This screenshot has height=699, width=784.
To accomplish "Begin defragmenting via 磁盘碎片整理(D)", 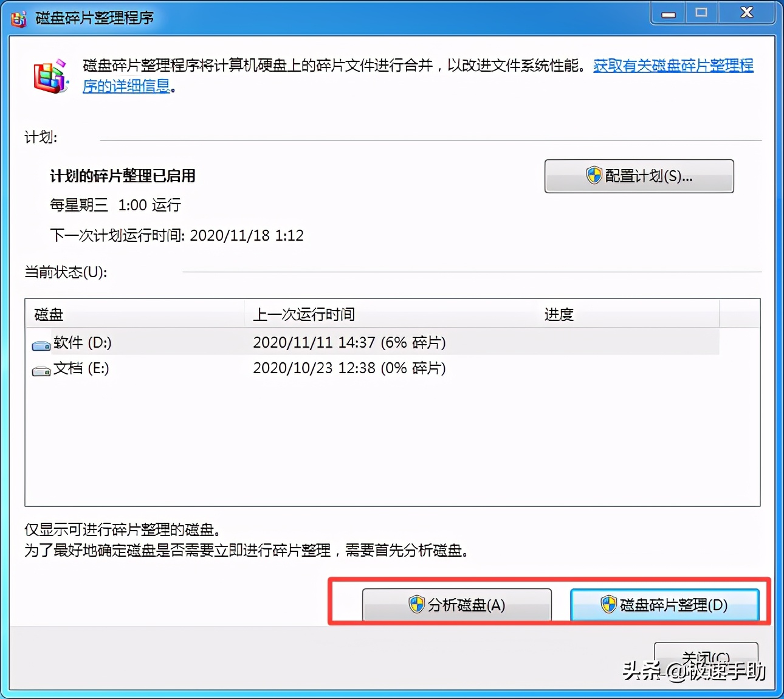I will click(665, 605).
